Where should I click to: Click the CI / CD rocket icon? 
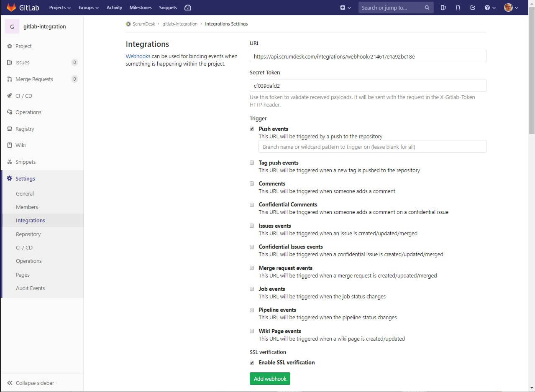point(10,96)
